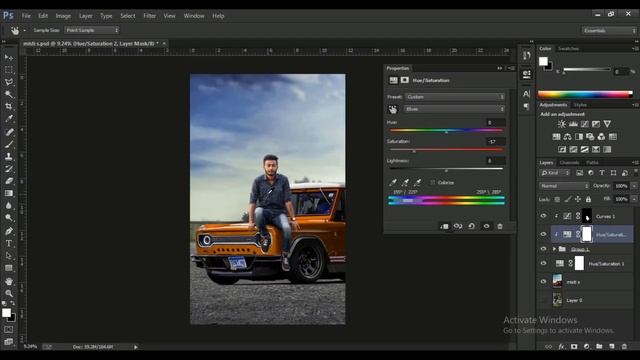Add a Levels adjustment
640x360 pixels.
[x=573, y=124]
